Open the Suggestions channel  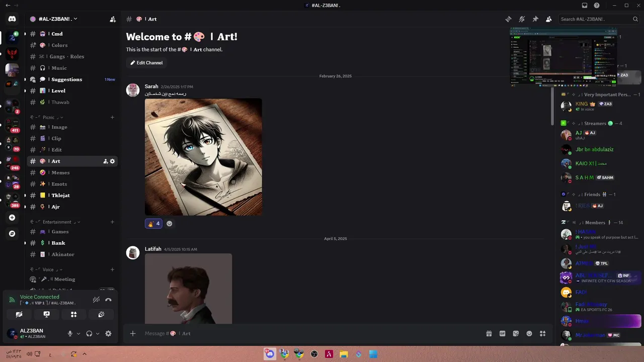coord(72,79)
